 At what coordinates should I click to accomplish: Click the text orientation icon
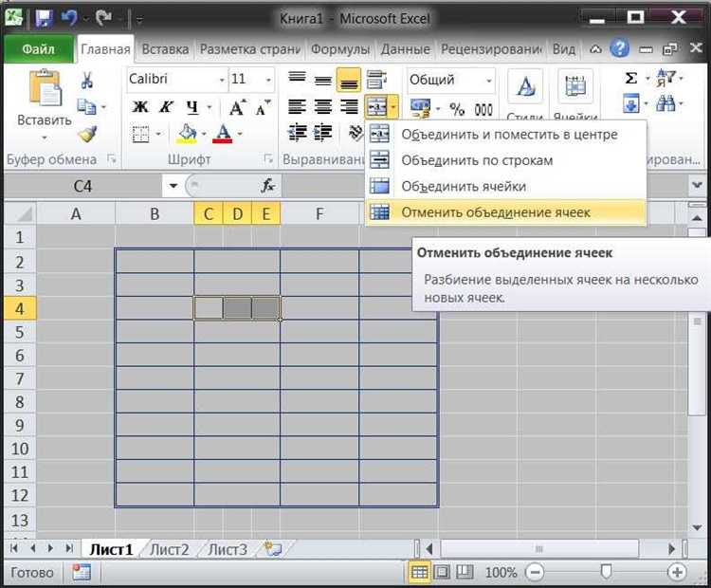355,132
